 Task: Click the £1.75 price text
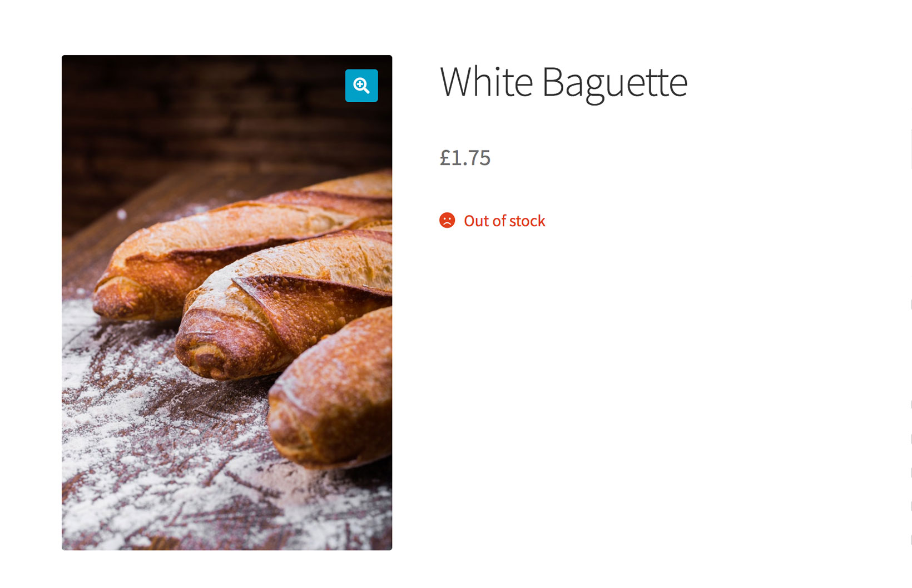[x=465, y=158]
